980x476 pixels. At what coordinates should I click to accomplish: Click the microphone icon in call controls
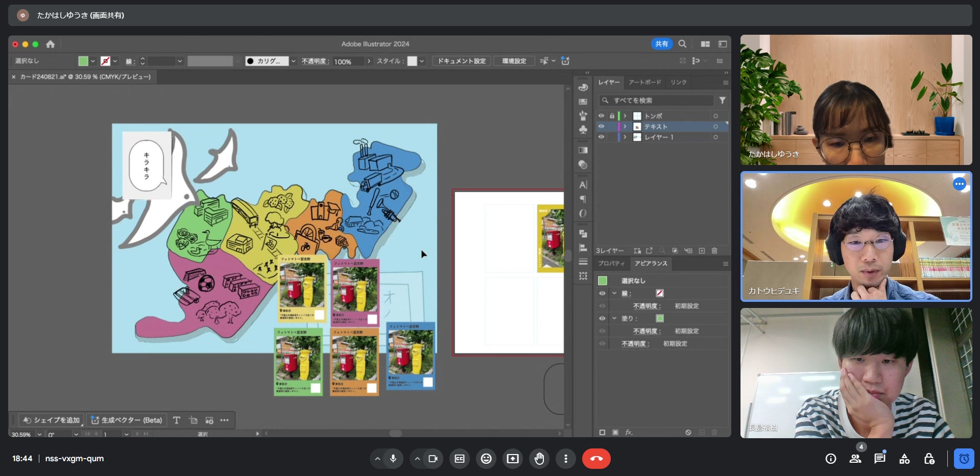[393, 459]
